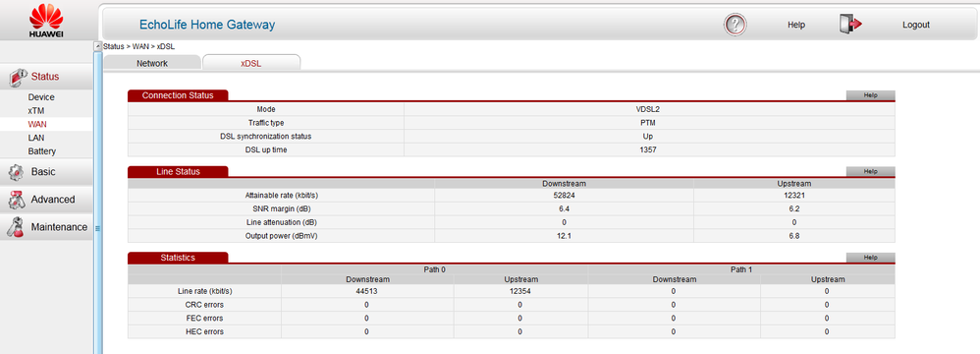Screen dimensions: 980x354
Task: Collapse sidebar using the splitter handle
Action: coord(97,228)
